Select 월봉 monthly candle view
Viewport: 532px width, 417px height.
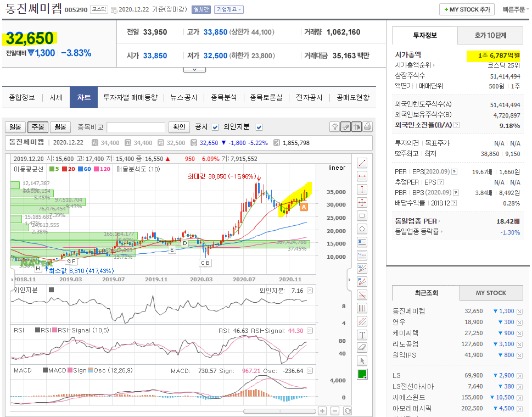pyautogui.click(x=60, y=127)
